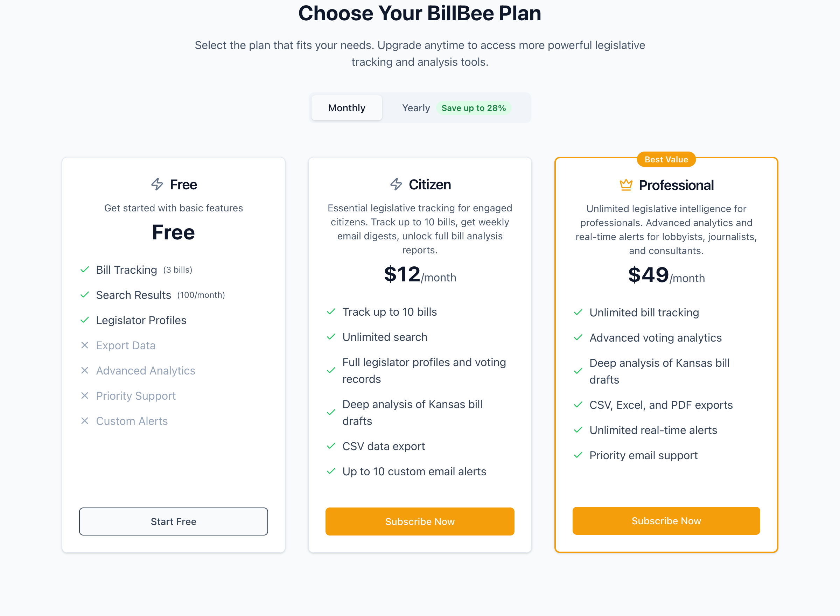Image resolution: width=840 pixels, height=616 pixels.
Task: Select the Monthly billing option
Action: 346,108
